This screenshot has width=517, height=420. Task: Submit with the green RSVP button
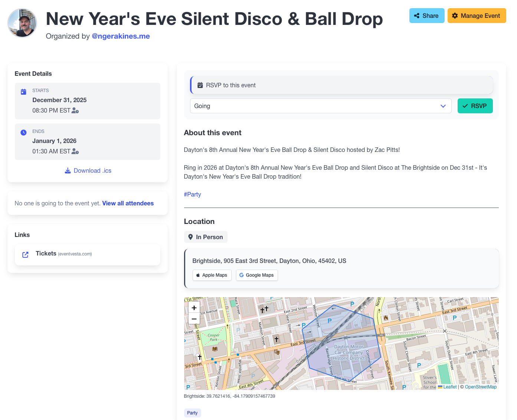click(x=475, y=106)
